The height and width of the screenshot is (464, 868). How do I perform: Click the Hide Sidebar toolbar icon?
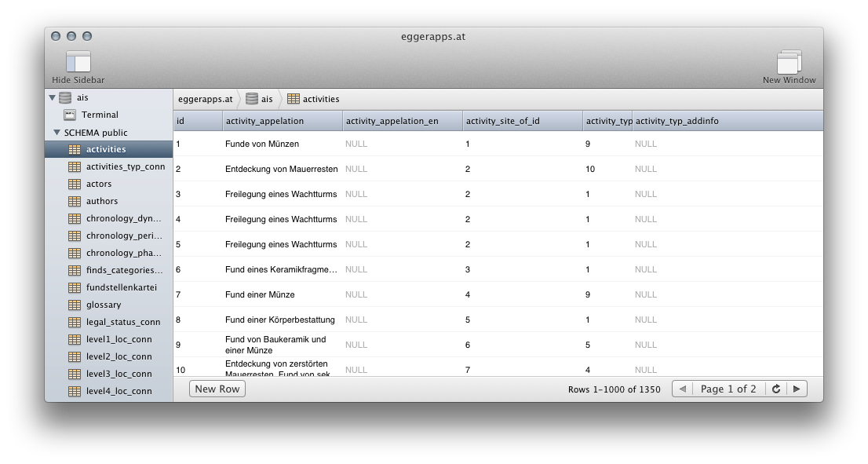78,61
